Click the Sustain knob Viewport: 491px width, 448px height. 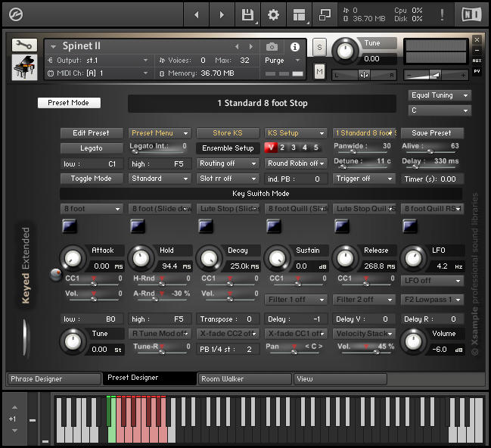(x=277, y=259)
